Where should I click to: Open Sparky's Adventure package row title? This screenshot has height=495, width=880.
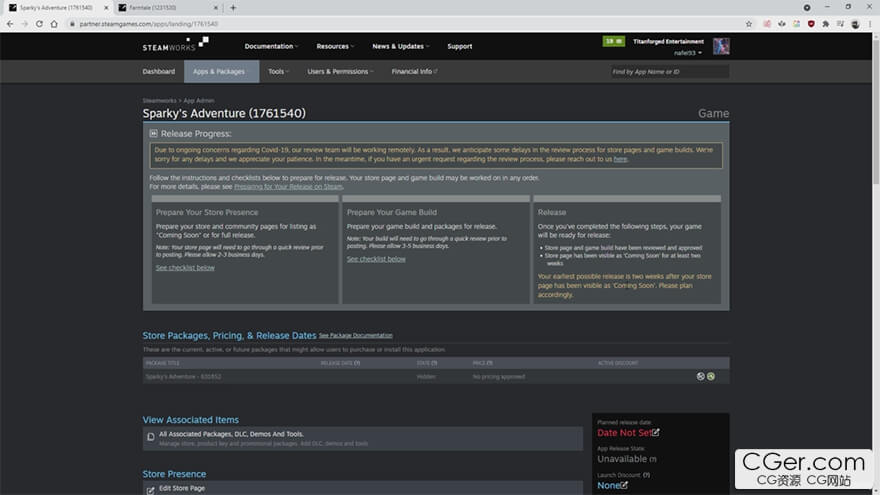tap(184, 377)
